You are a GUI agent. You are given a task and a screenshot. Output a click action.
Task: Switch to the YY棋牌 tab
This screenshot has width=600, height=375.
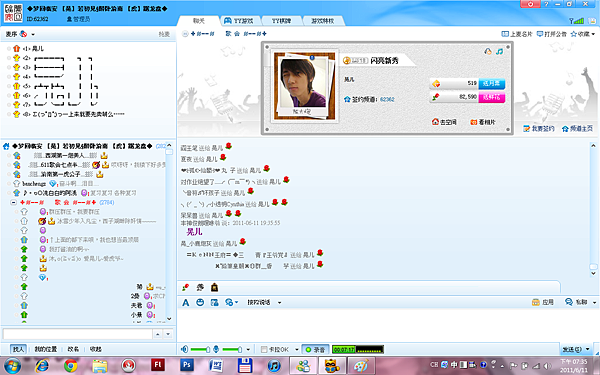coord(281,21)
